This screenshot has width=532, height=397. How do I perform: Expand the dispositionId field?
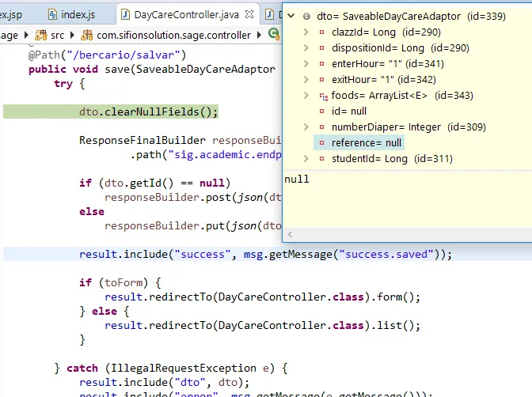tap(306, 47)
